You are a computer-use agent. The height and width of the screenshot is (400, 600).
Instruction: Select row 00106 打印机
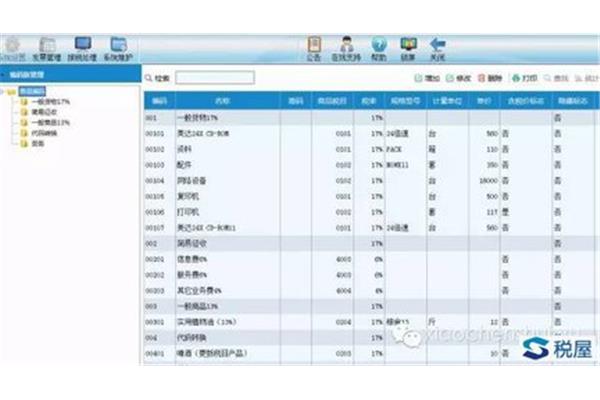(x=370, y=212)
